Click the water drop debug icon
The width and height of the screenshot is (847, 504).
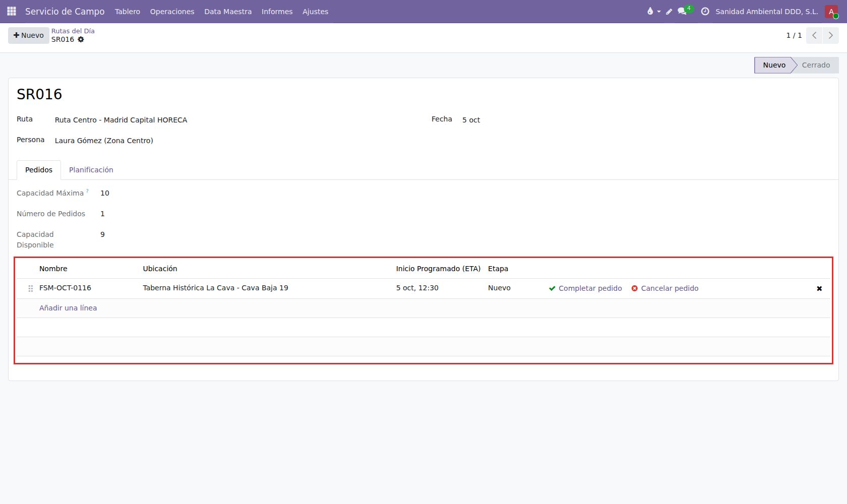[x=650, y=11]
